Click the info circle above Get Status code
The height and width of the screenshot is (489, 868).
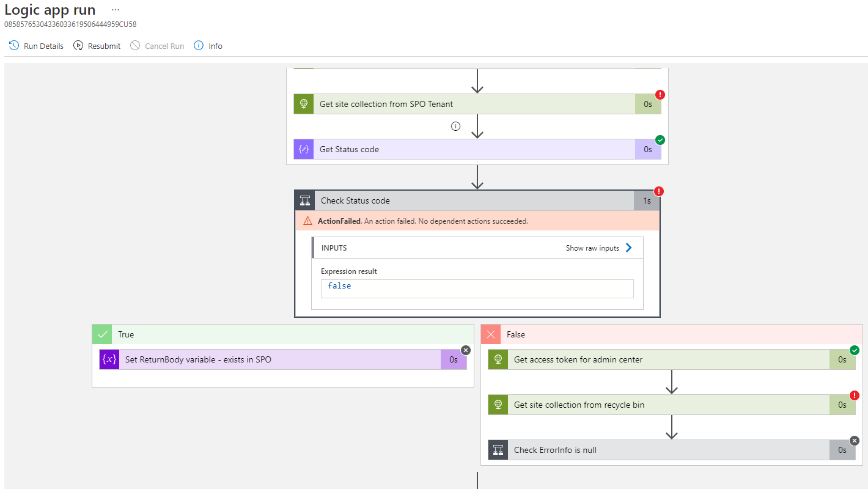455,126
